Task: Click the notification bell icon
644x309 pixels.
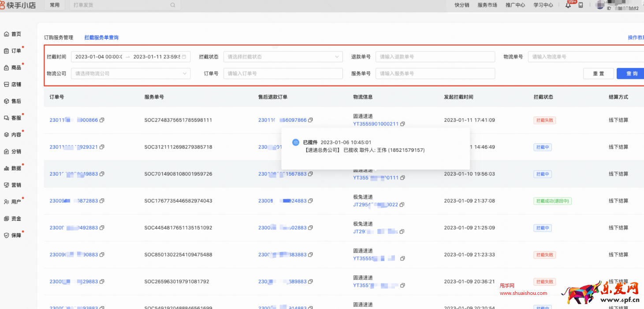Action: point(568,5)
